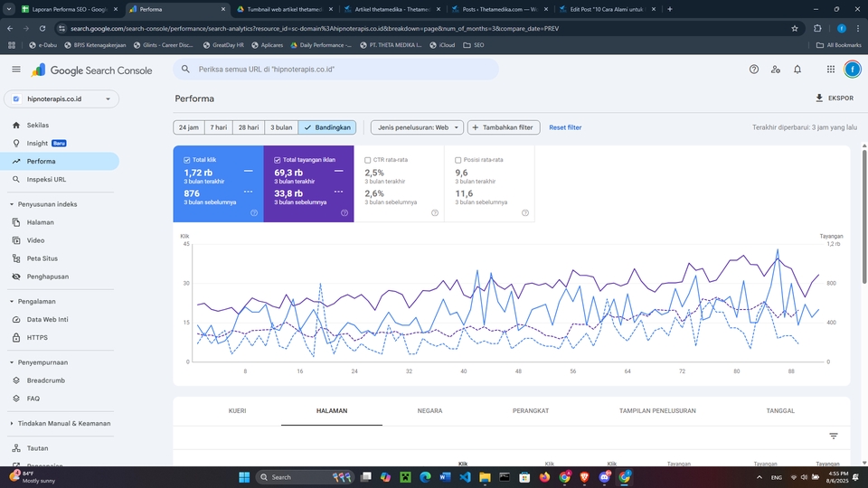Image resolution: width=868 pixels, height=488 pixels.
Task: Bookmark this page with star icon
Action: click(795, 28)
